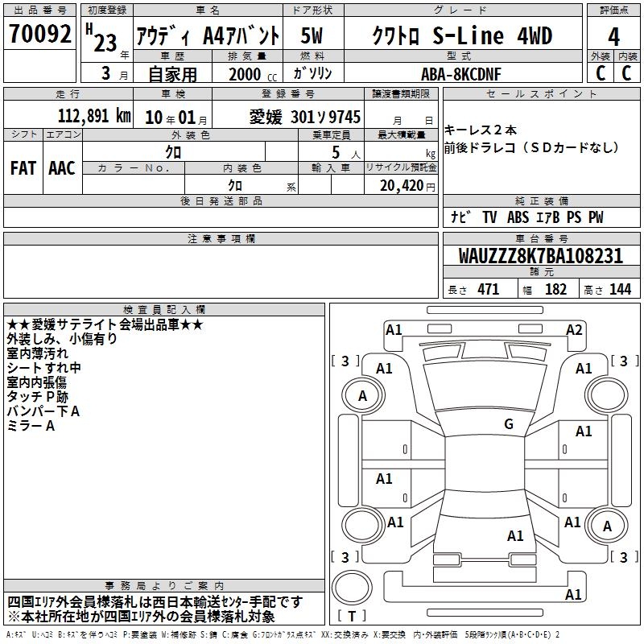This screenshot has height=644, width=644.
Task: Click chassis number WAUZZZ8K7BA108231
Action: point(541,256)
